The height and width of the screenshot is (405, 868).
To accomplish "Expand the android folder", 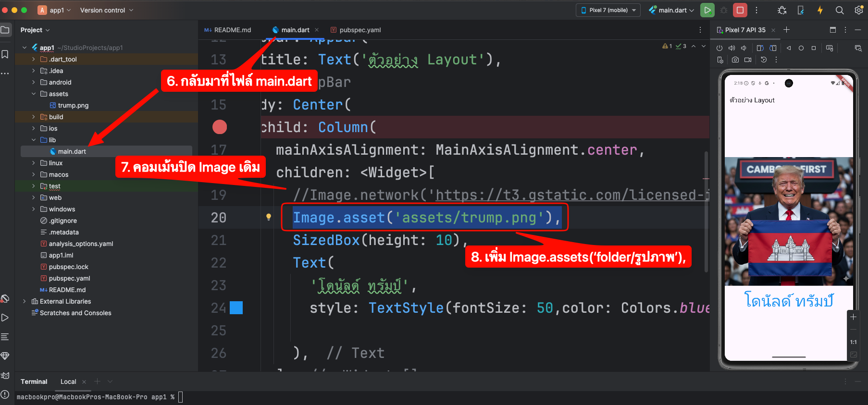I will (x=34, y=83).
